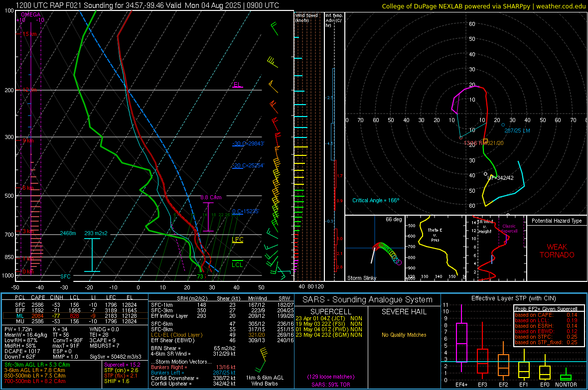Click the 'SARS: 59% TOR' text
The image size is (588, 390).
(x=331, y=385)
